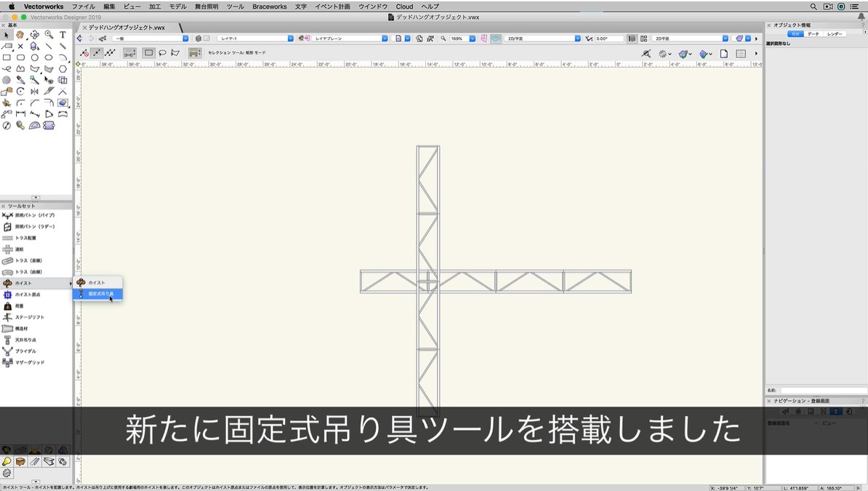The width and height of the screenshot is (868, 491).
Task: Select the ブライダル tool
Action: 25,351
